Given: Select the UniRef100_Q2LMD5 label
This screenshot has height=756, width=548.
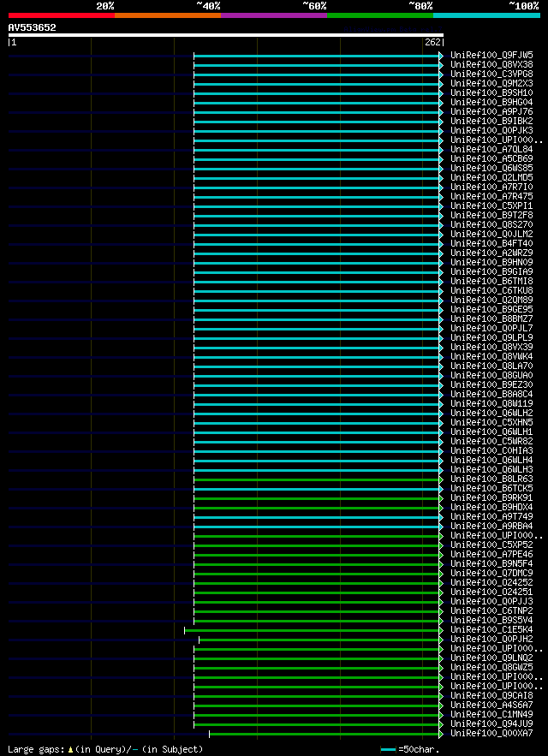Looking at the screenshot, I should click(491, 177).
